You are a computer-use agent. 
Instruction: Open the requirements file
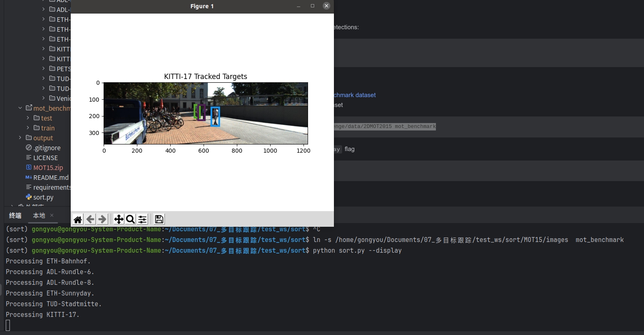[x=48, y=187]
